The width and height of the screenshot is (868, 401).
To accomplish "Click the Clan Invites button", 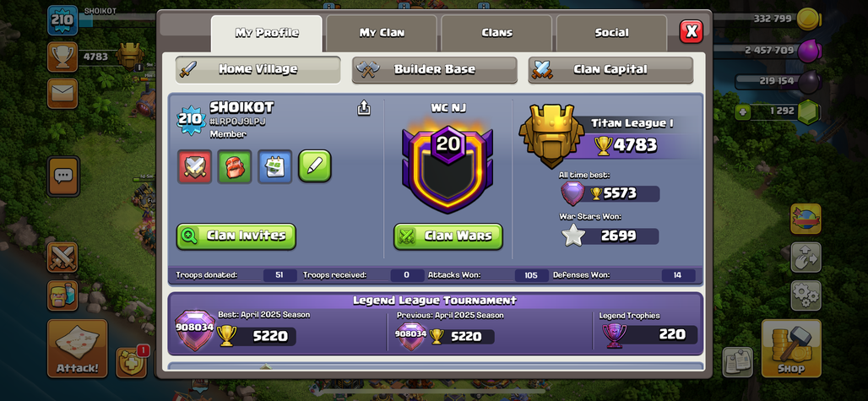I will [236, 236].
